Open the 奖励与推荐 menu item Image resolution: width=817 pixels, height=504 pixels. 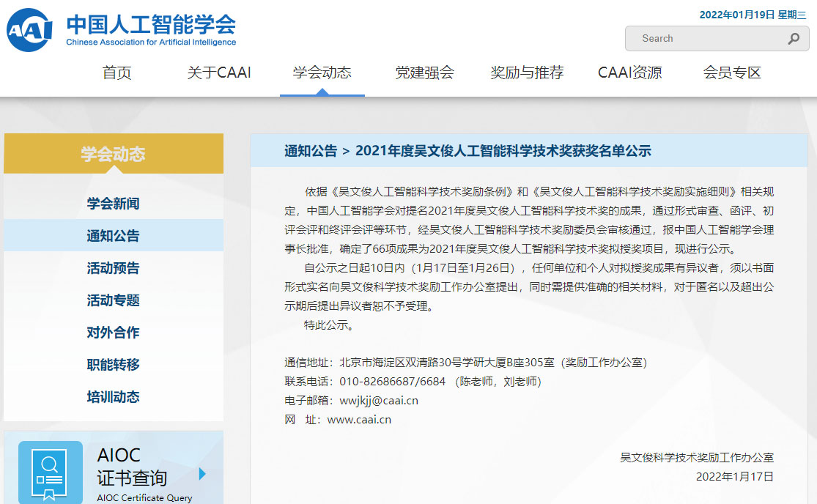(x=527, y=73)
